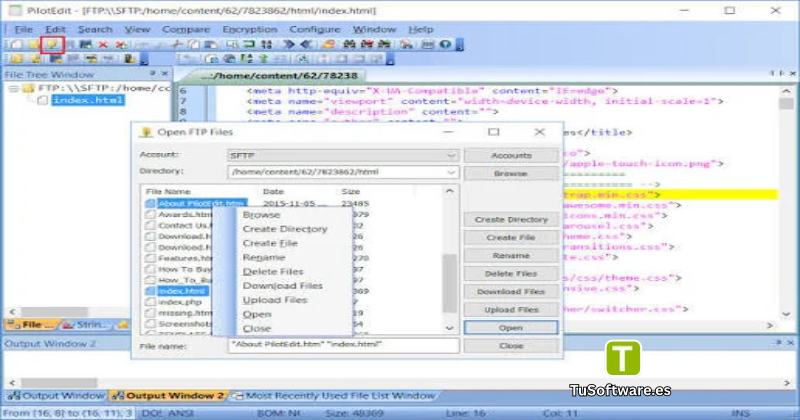Click the missing.htm file icon

coord(150,313)
